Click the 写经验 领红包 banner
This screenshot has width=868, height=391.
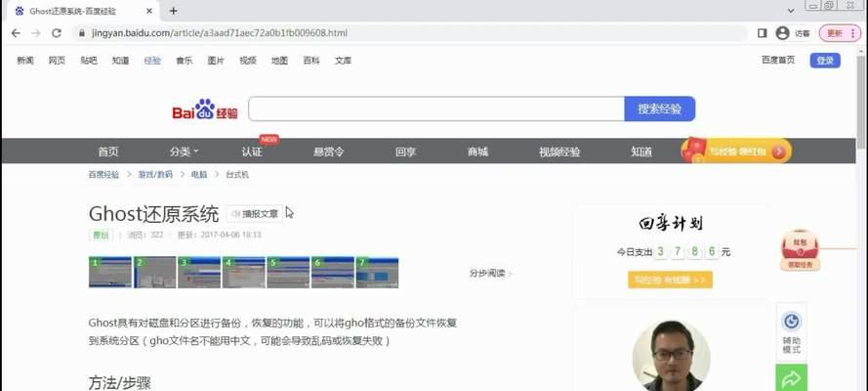(x=736, y=151)
